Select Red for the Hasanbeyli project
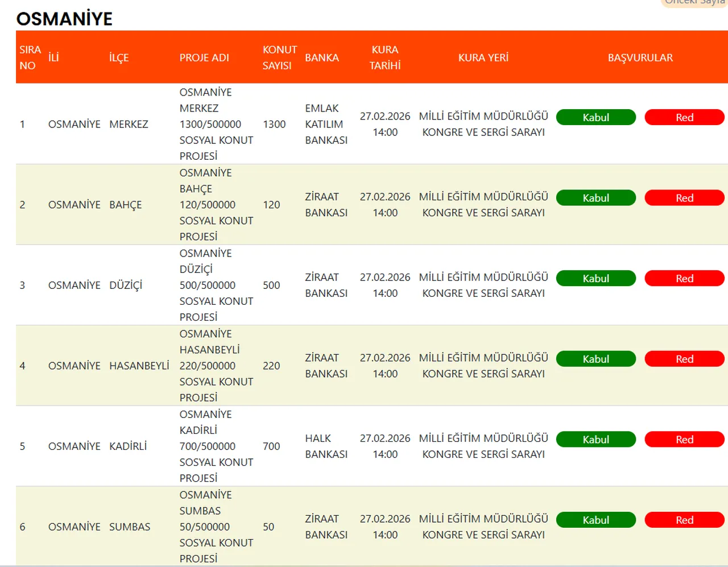The width and height of the screenshot is (728, 567). pos(684,359)
